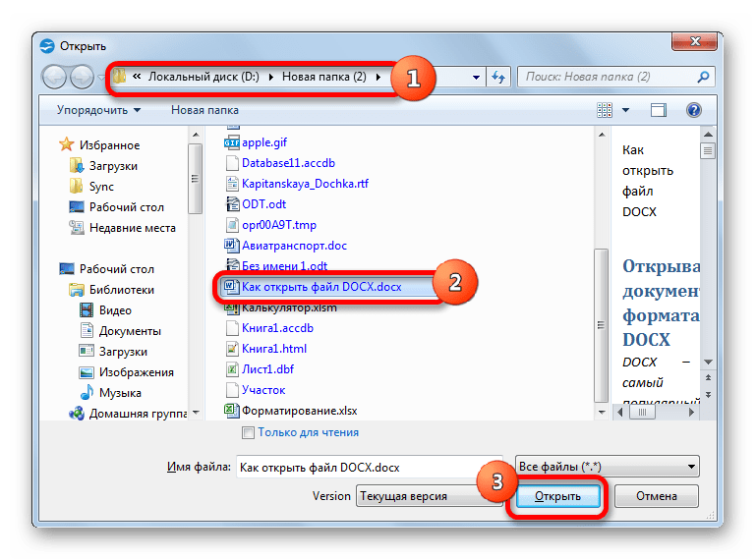Open the view options dropdown arrow
This screenshot has width=756, height=560.
626,110
